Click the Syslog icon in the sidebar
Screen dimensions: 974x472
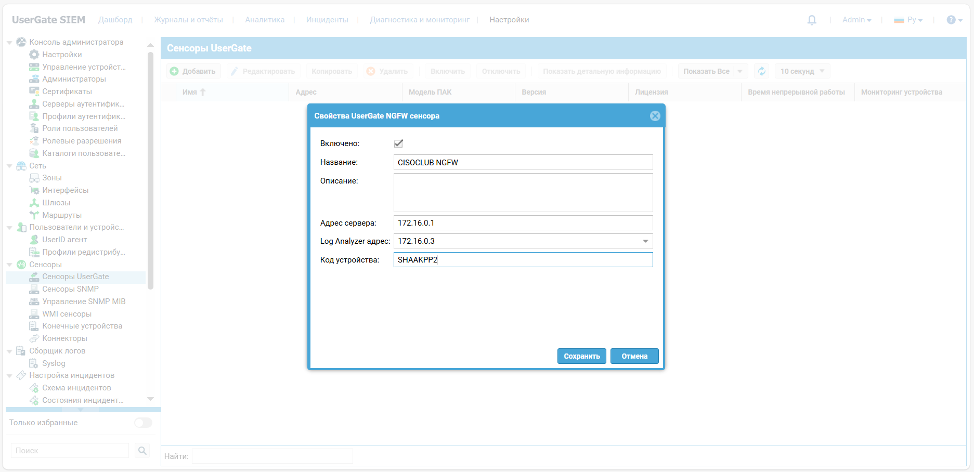34,363
